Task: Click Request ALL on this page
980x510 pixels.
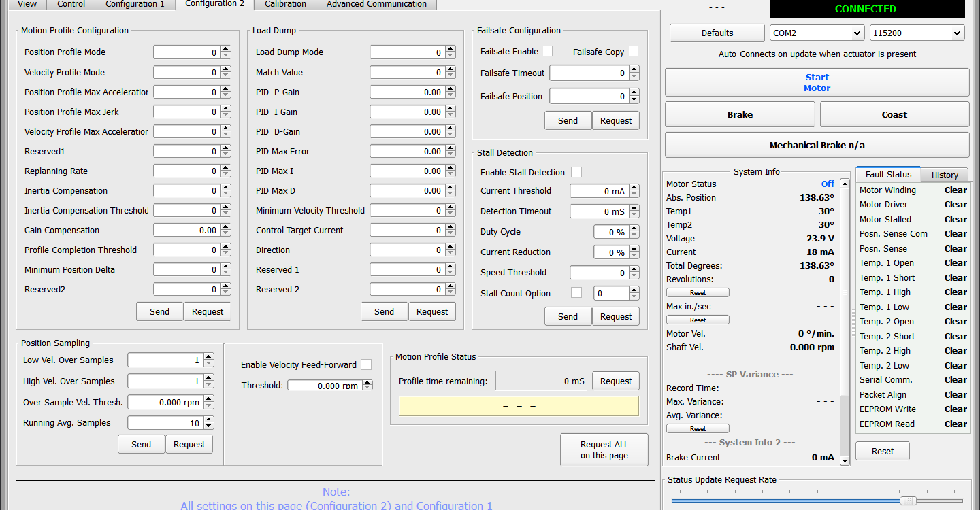Action: [x=604, y=450]
